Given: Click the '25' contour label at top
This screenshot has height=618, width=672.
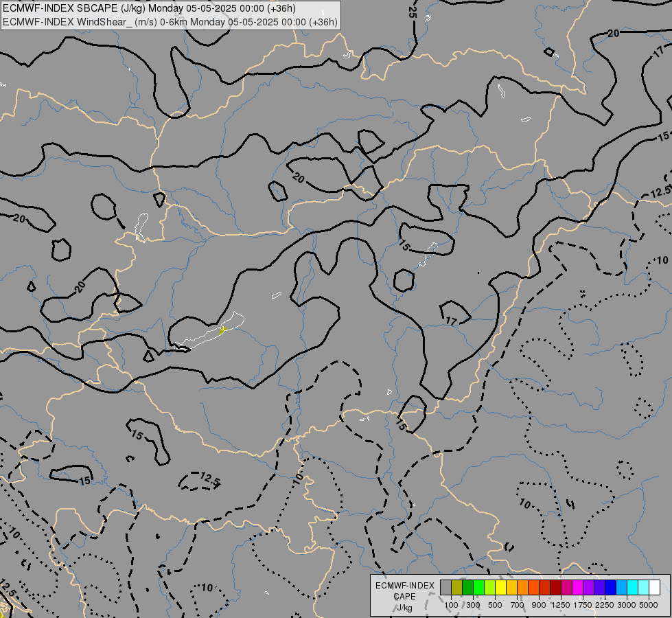Looking at the screenshot, I should (413, 12).
